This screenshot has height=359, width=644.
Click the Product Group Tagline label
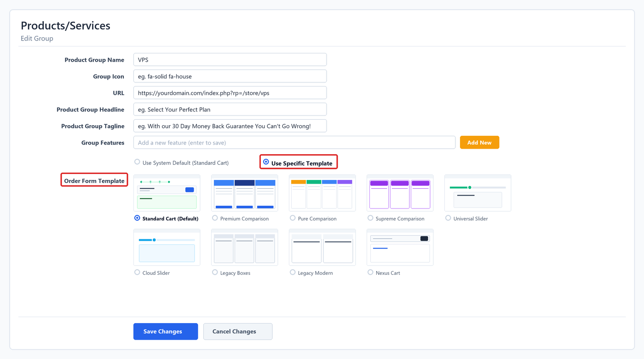click(92, 126)
